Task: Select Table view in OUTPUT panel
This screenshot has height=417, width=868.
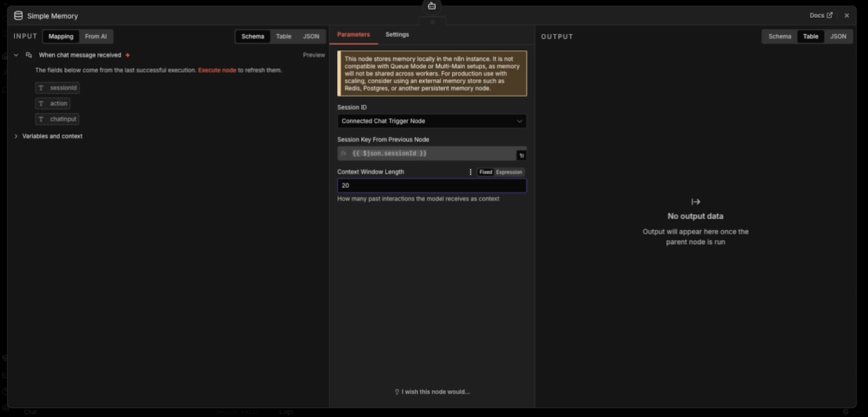Action: [x=811, y=36]
